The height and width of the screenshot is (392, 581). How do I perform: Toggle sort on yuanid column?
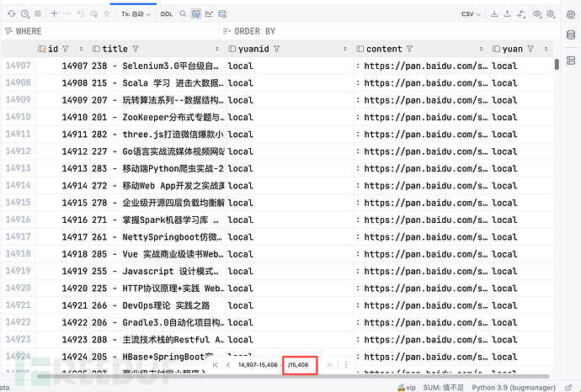(x=345, y=49)
